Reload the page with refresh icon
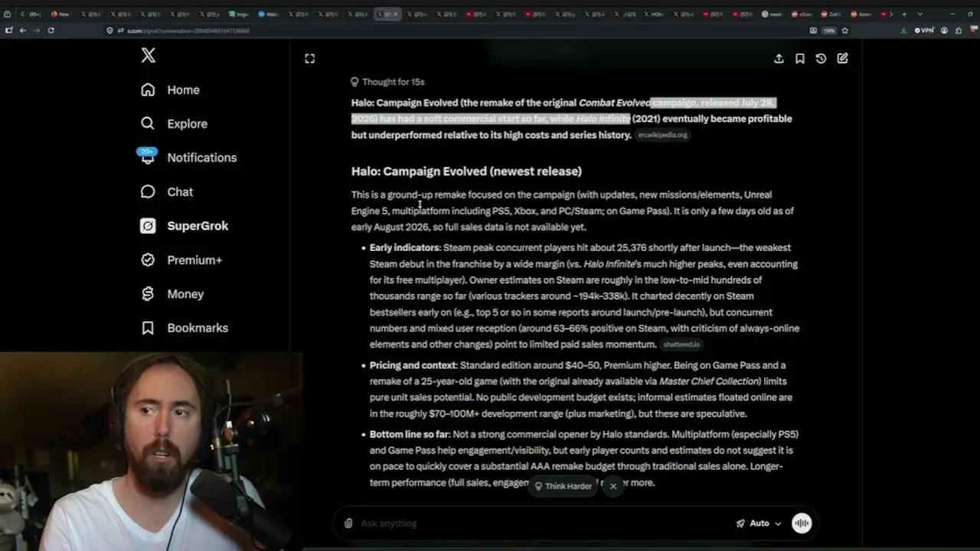This screenshot has width=980, height=551. coord(51,31)
